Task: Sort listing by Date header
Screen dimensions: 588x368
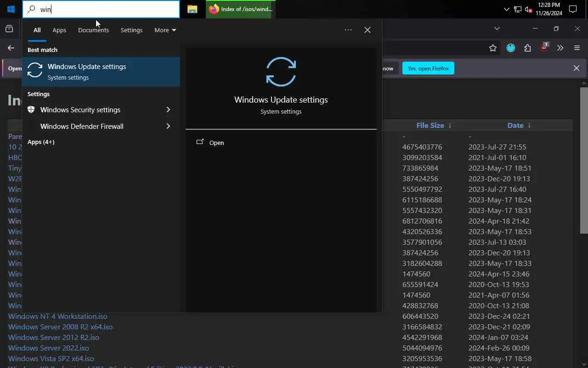Action: click(515, 125)
